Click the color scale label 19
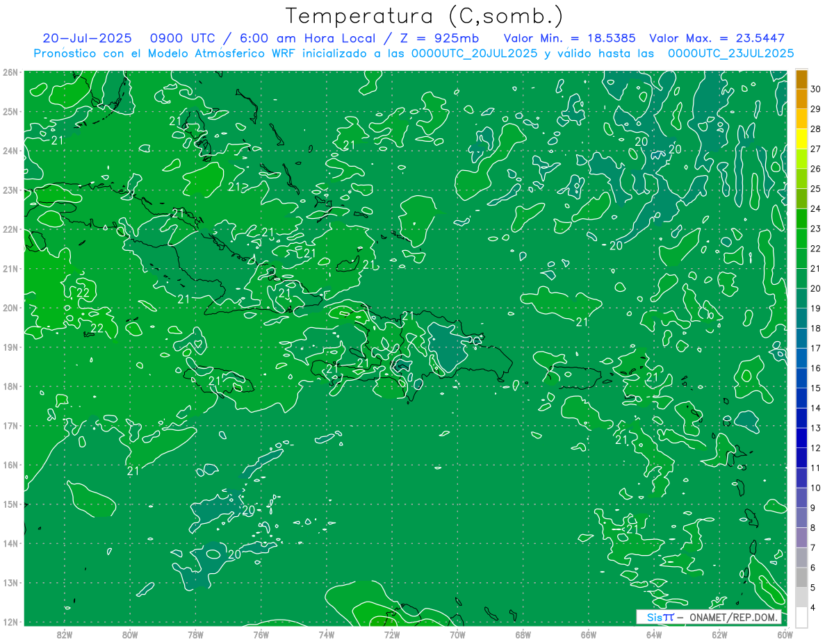 pos(815,308)
